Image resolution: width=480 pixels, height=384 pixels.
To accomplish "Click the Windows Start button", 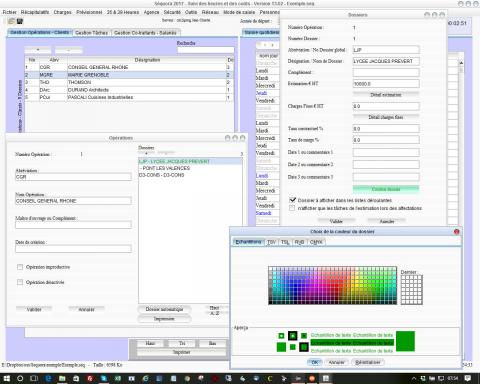I will click(x=6, y=378).
